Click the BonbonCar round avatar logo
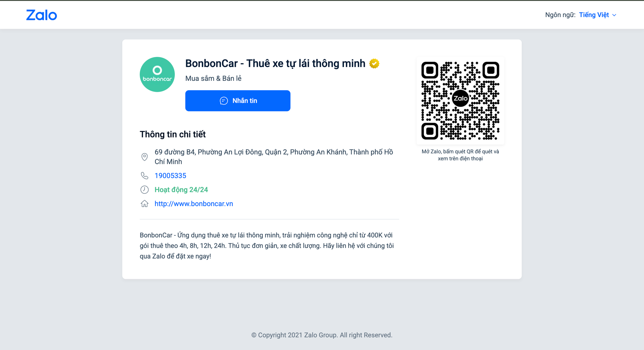 click(x=157, y=74)
